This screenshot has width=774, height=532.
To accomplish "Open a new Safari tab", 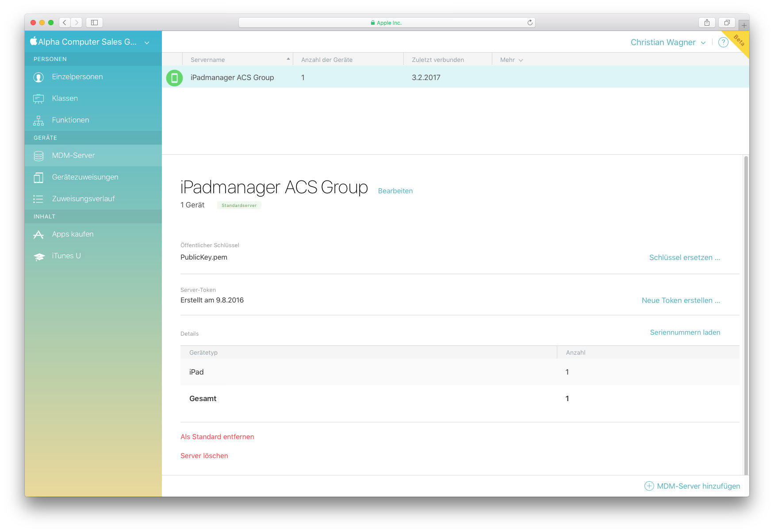I will tap(744, 25).
